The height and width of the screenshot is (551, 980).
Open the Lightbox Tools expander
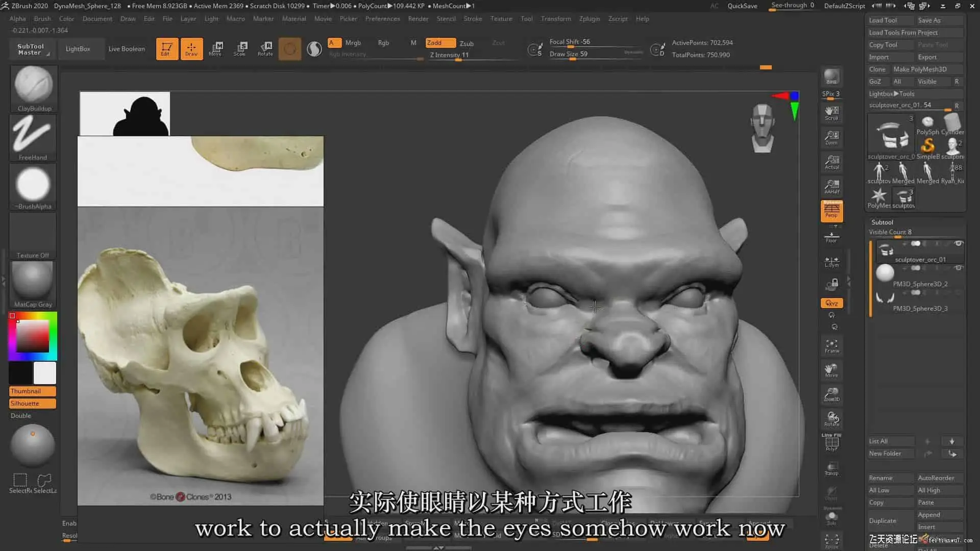[x=891, y=94]
